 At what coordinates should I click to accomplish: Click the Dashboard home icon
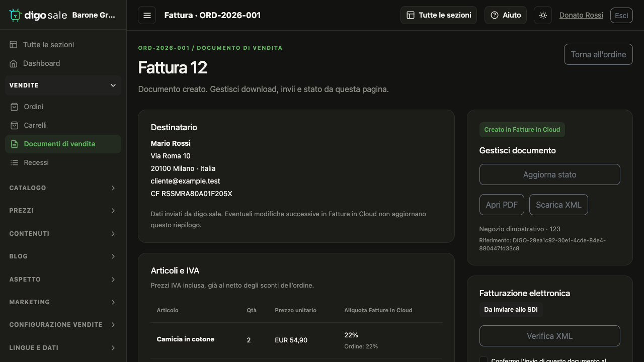(x=14, y=63)
